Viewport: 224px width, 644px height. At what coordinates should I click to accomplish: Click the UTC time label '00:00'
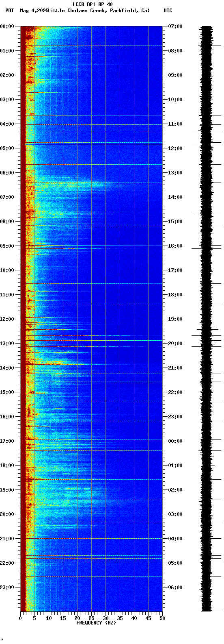[175, 441]
